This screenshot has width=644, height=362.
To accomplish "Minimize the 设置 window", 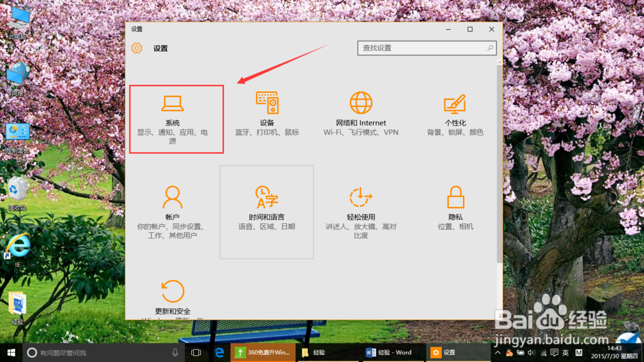I will coord(448,29).
